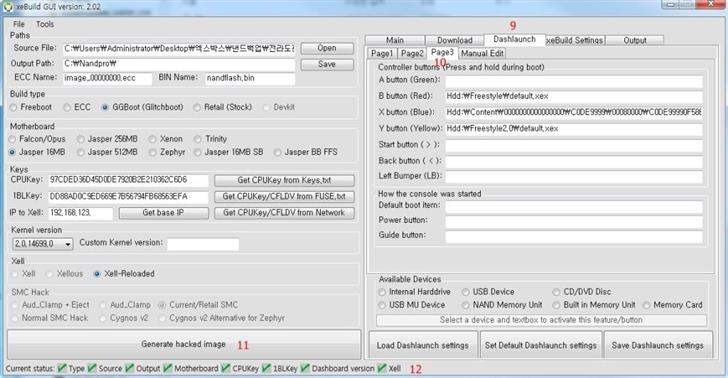Click Generate hacked image button
The width and height of the screenshot is (728, 378).
pos(184,344)
